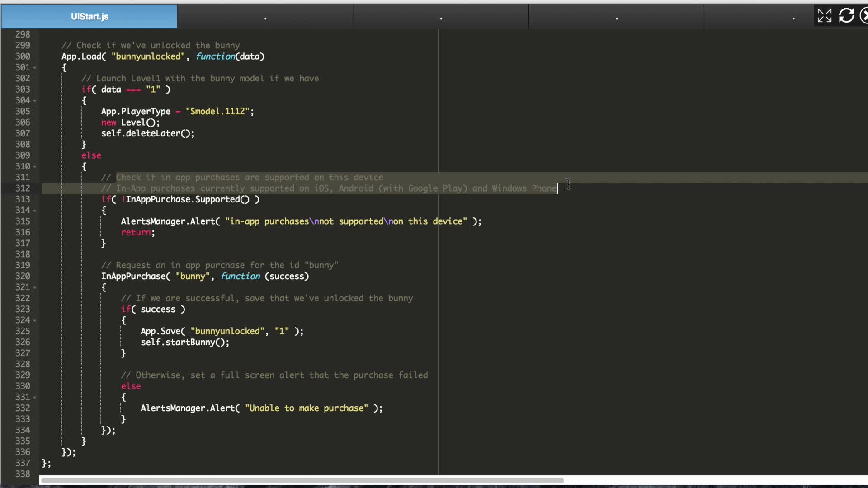Viewport: 868px width, 488px height.
Task: Switch to the second editor tab
Action: click(265, 16)
